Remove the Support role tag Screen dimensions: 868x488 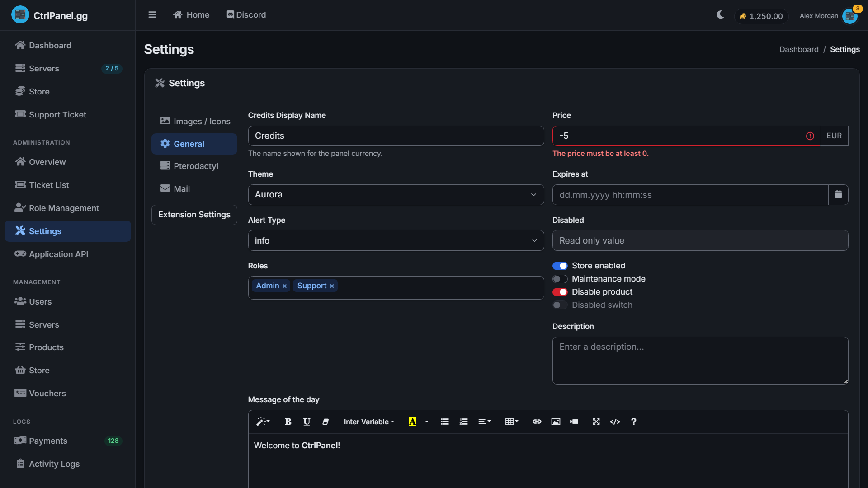[x=332, y=286]
